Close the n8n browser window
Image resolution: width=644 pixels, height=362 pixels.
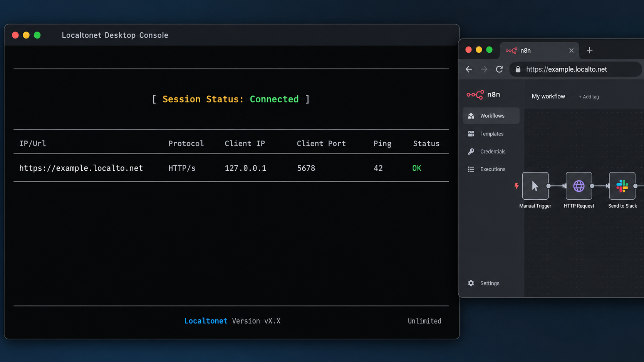[x=468, y=50]
